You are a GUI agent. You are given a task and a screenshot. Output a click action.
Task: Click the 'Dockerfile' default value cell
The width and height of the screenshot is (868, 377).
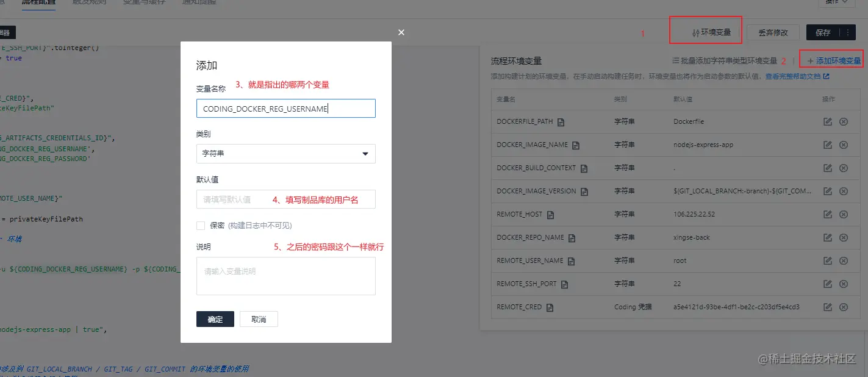(x=689, y=121)
